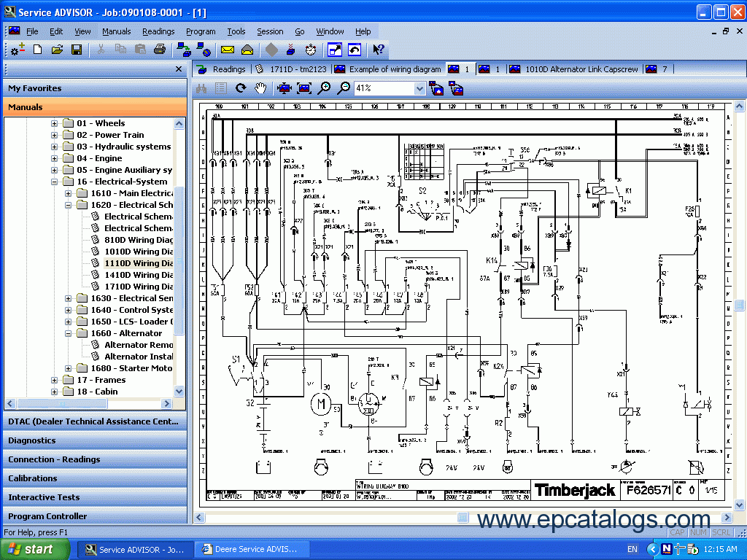Open the Readings menu
This screenshot has width=747, height=560.
coord(158,31)
